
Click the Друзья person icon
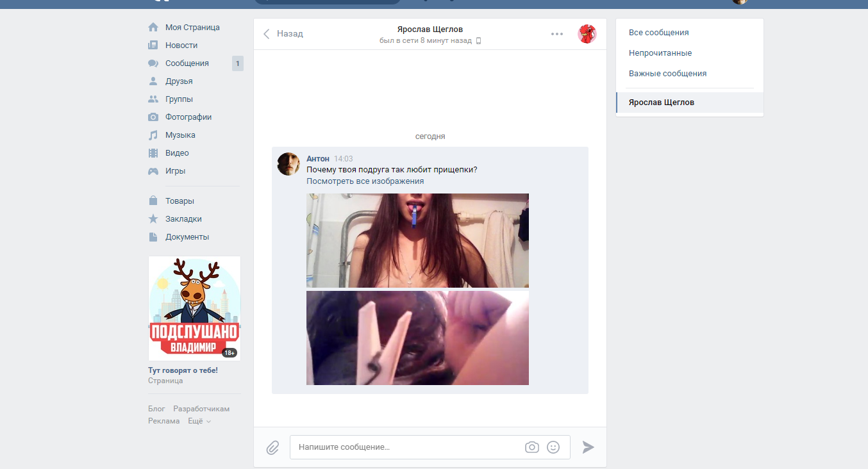pyautogui.click(x=153, y=81)
